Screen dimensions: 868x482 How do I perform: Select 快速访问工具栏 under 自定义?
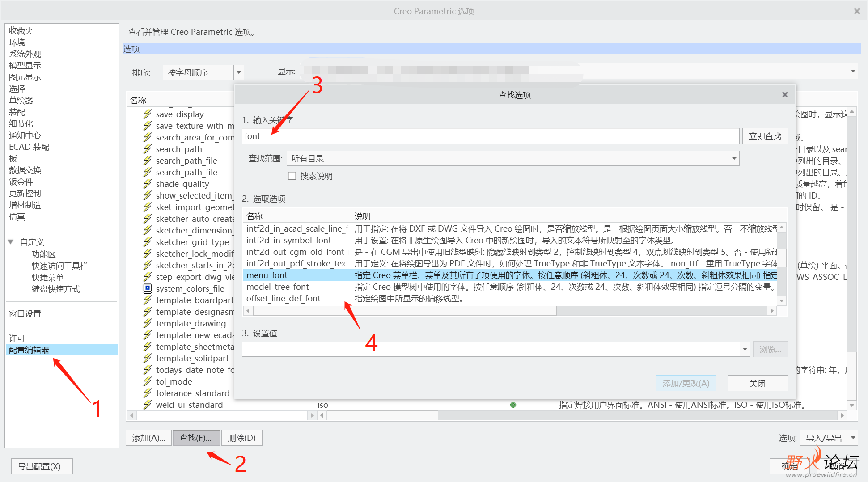point(60,266)
